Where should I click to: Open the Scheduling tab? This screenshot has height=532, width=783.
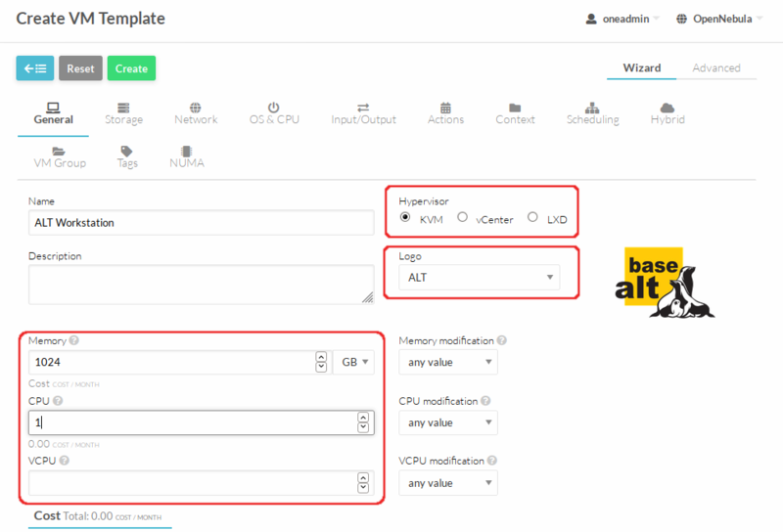593,113
